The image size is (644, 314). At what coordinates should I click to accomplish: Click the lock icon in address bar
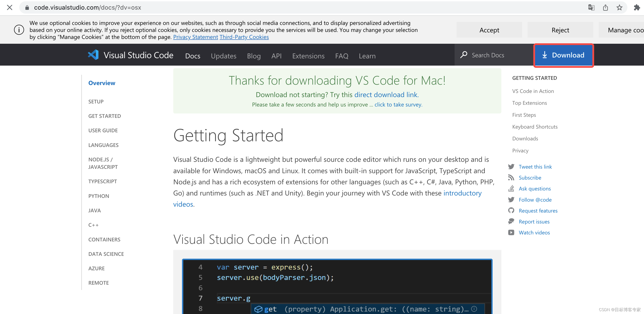click(x=27, y=8)
